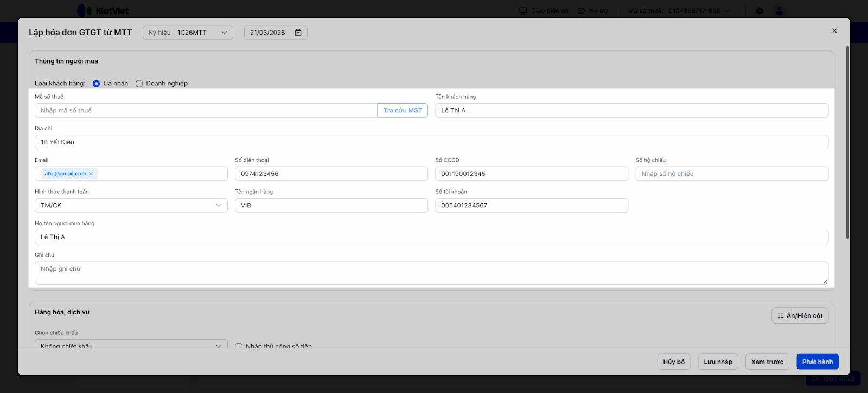
Task: Click the invoice date 21/03/2026 field
Action: click(x=276, y=33)
